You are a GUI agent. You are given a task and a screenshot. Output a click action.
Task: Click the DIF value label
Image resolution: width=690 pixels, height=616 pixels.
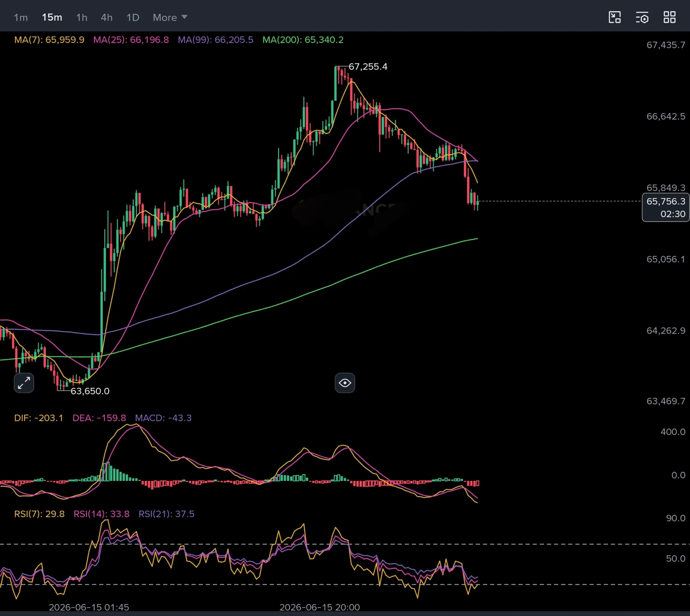point(39,418)
